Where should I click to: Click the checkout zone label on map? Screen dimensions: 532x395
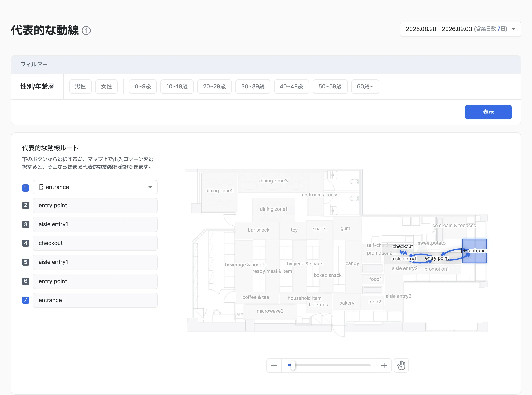[403, 246]
